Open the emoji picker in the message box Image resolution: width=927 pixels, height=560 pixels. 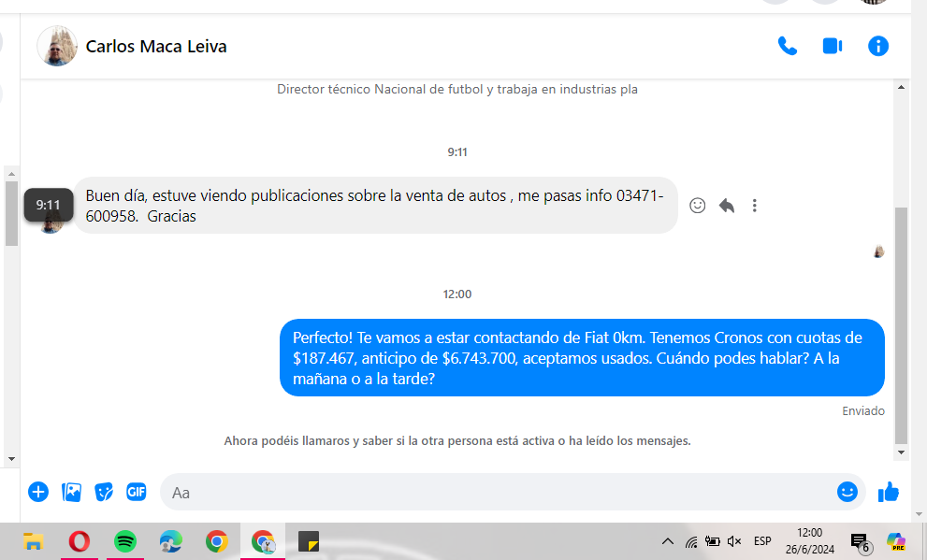[847, 492]
